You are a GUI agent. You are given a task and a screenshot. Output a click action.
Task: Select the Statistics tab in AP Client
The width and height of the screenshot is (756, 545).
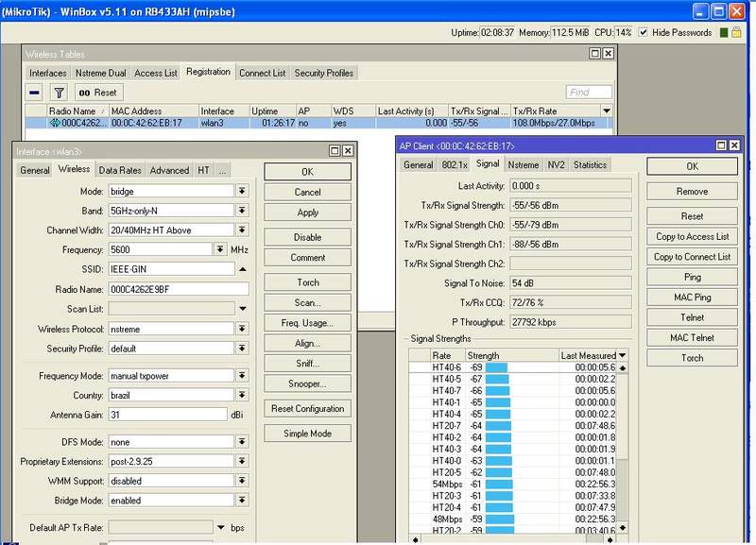point(590,164)
